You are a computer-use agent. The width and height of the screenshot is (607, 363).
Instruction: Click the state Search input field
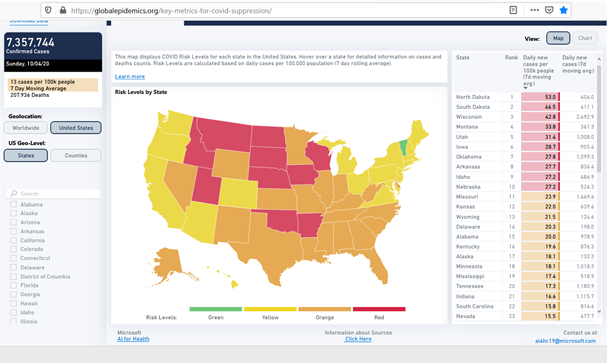53,193
